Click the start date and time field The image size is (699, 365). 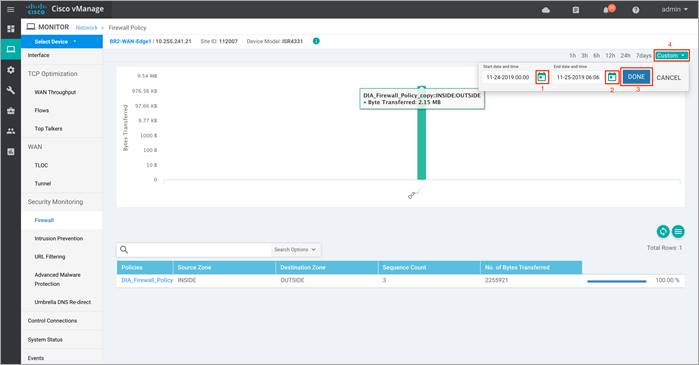tap(508, 78)
